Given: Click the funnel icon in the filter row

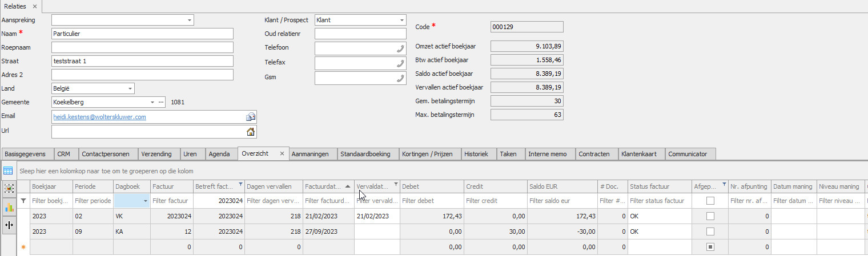Looking at the screenshot, I should 23,201.
